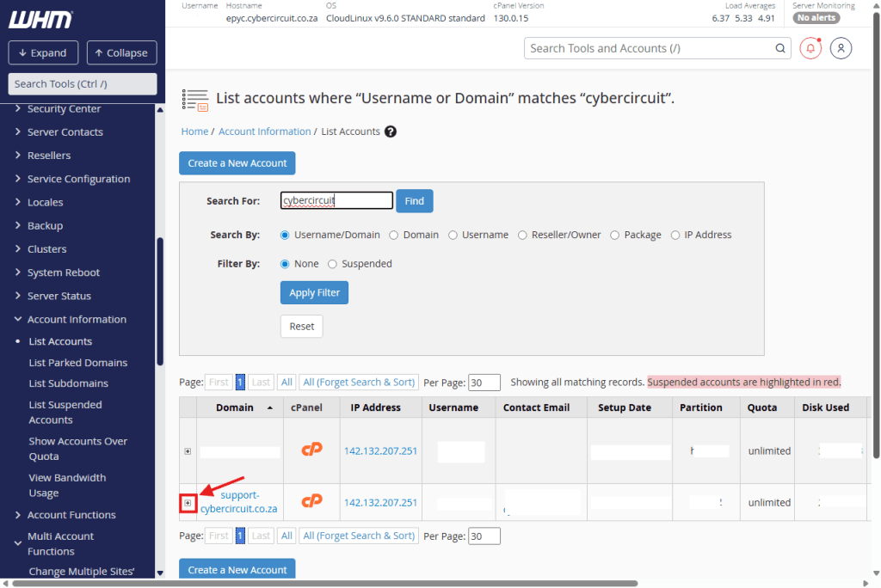Open the user account profile icon
Image resolution: width=881 pixels, height=588 pixels.
(841, 48)
